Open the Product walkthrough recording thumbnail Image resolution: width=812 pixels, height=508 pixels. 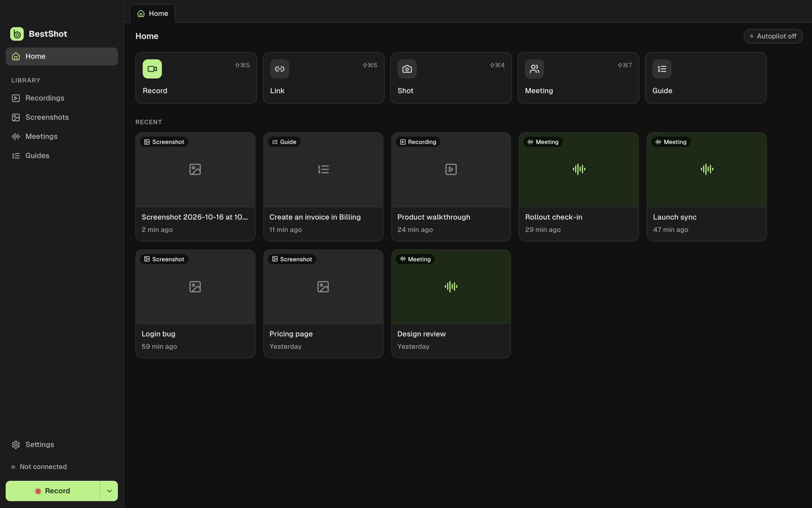coord(451,169)
